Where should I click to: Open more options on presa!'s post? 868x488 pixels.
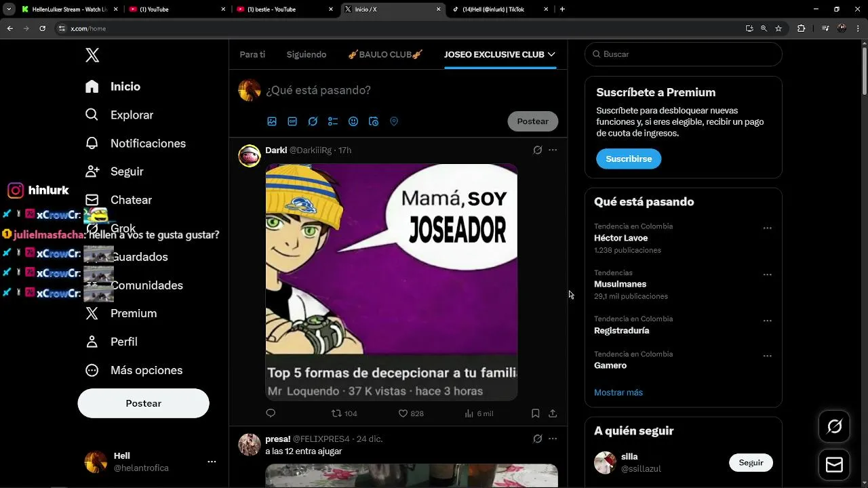pyautogui.click(x=553, y=439)
